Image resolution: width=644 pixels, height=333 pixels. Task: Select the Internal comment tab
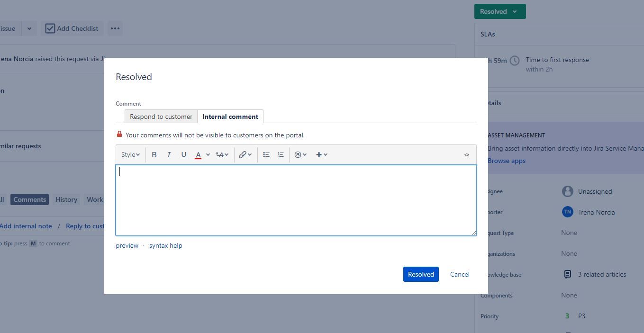click(230, 117)
